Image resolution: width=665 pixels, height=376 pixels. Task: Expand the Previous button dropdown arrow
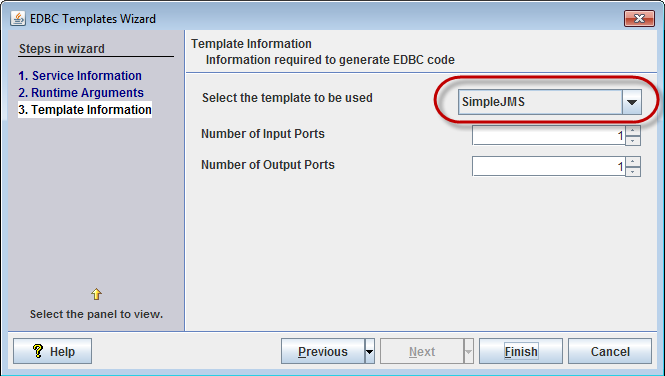[369, 351]
